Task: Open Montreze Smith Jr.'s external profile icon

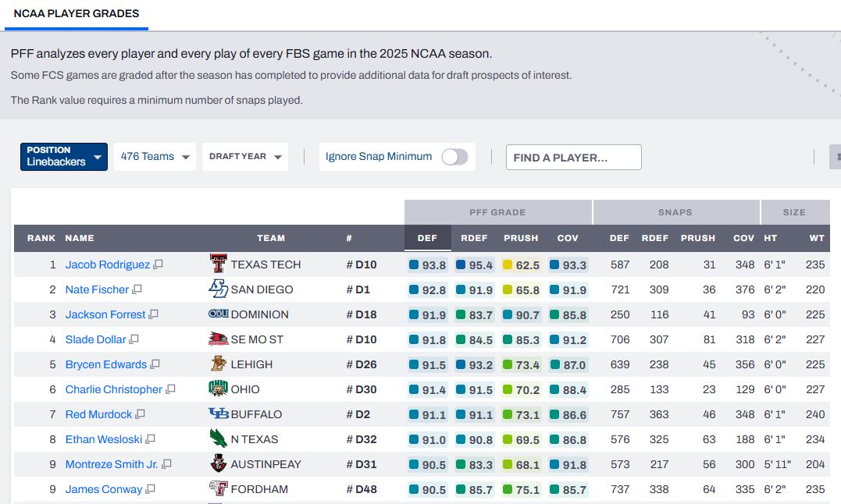Action: [167, 464]
